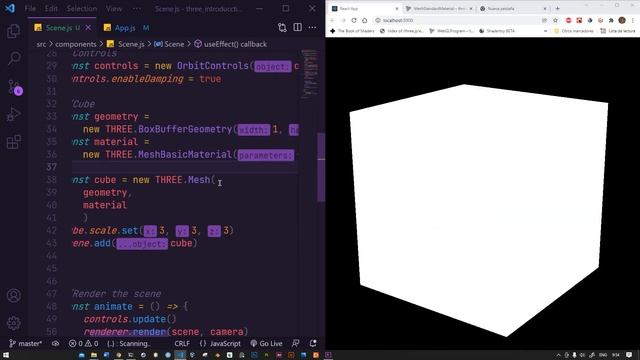Open the Source Control view
Viewport: 640px width, 360px height.
14,87
